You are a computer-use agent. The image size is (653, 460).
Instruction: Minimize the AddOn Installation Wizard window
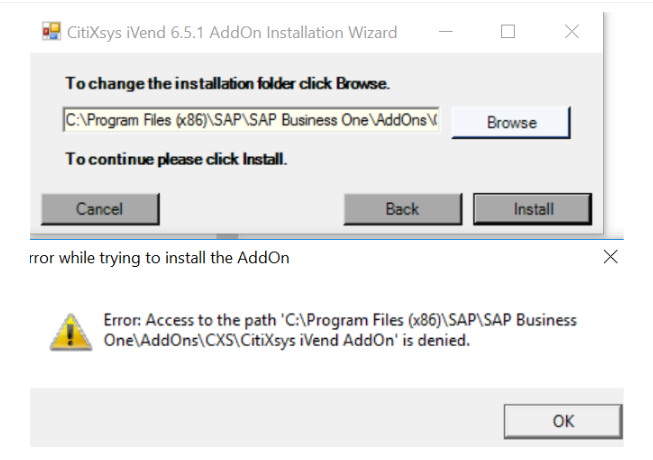click(446, 32)
